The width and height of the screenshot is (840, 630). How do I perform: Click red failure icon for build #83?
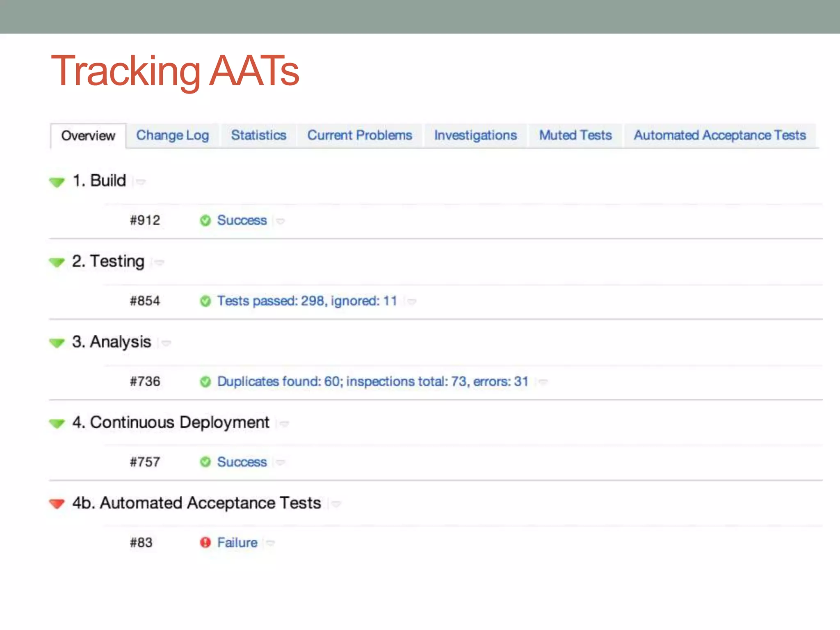click(x=205, y=543)
